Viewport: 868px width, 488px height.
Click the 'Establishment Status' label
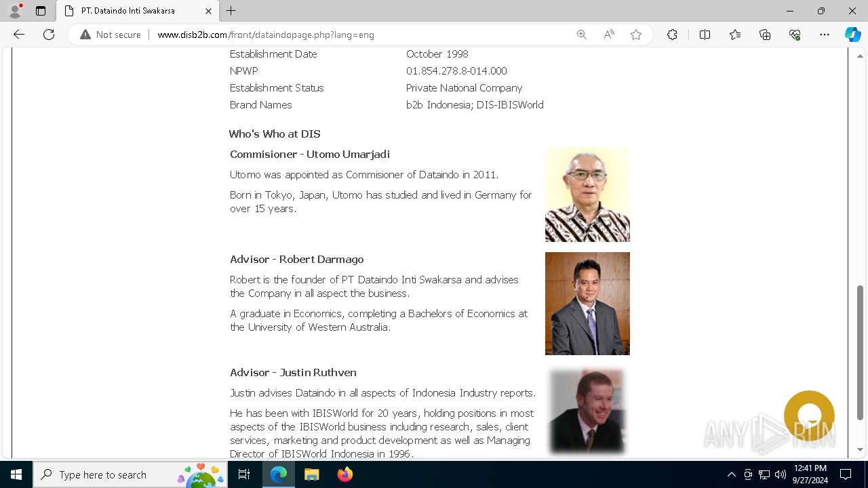tap(277, 88)
